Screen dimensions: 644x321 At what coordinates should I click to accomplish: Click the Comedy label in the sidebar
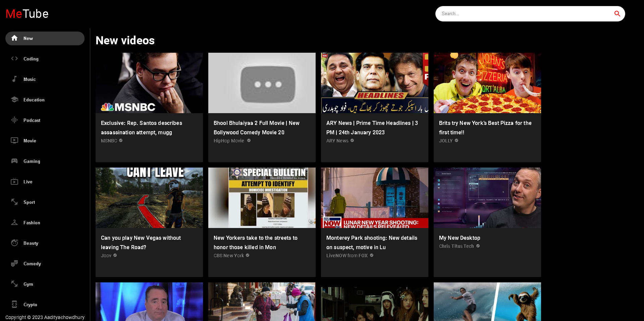[32, 264]
